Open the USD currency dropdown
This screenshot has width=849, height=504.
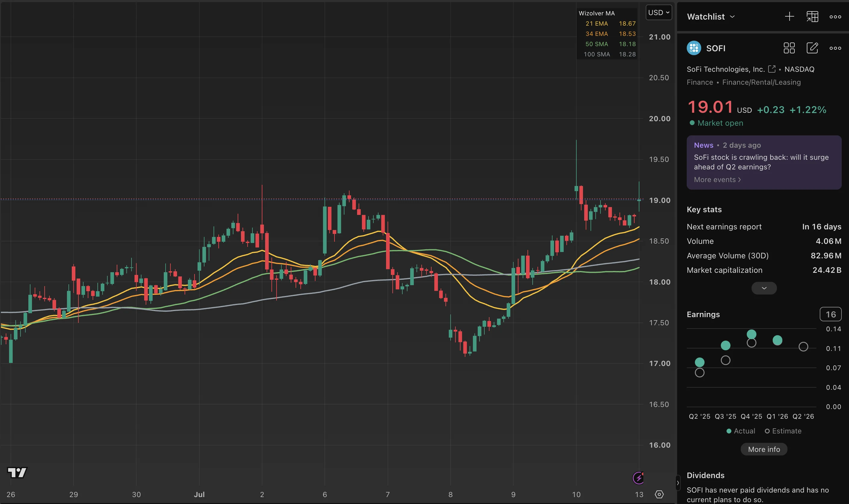pos(658,13)
